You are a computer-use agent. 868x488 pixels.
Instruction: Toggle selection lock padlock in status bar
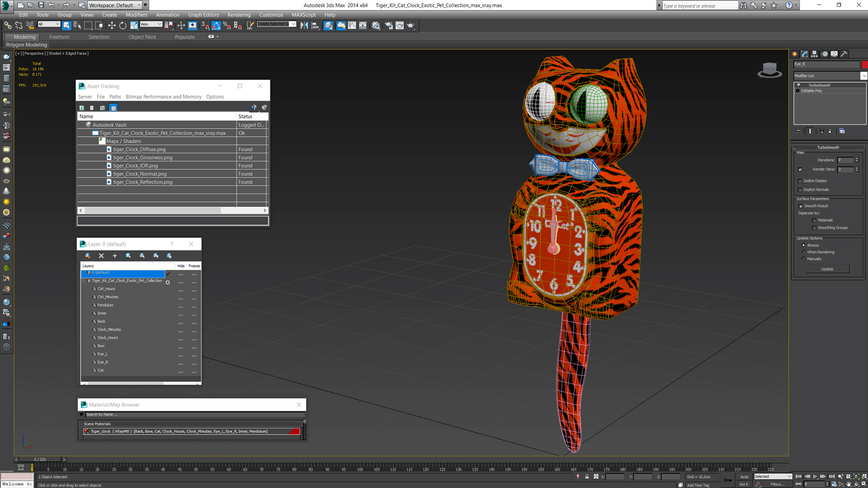[587, 477]
